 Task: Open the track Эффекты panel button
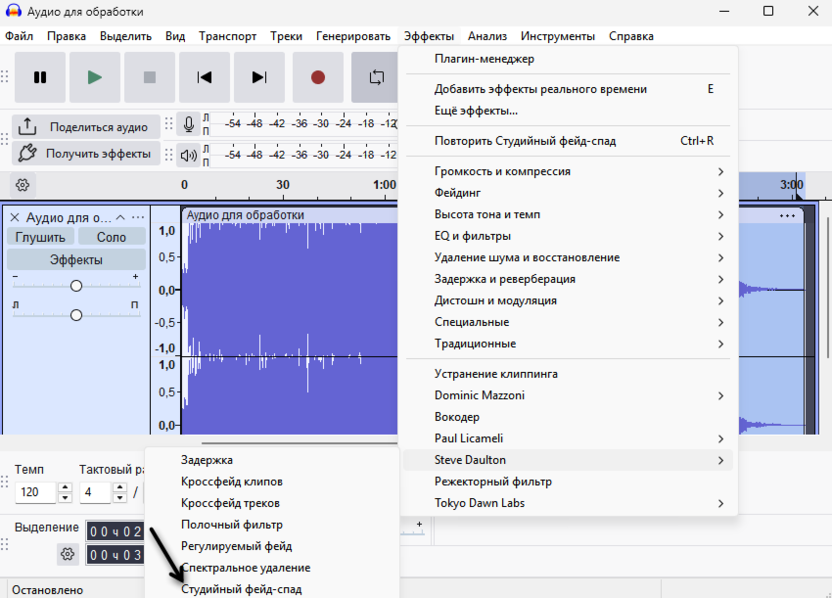76,260
